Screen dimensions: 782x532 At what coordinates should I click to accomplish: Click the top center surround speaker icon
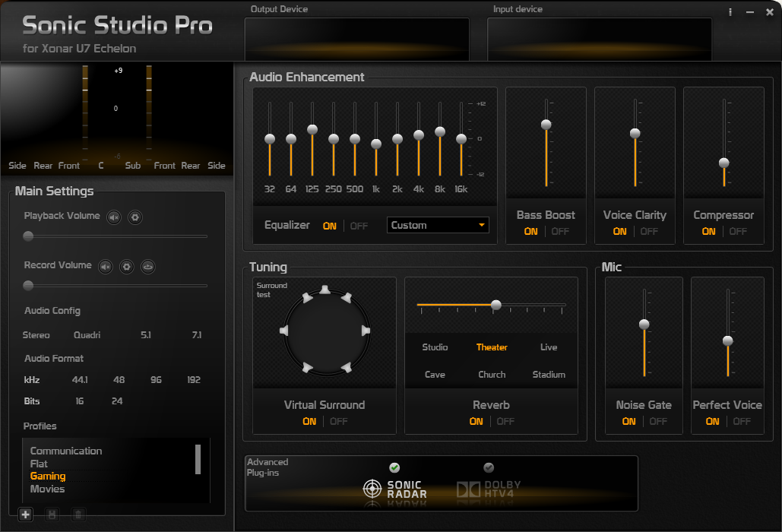click(325, 290)
